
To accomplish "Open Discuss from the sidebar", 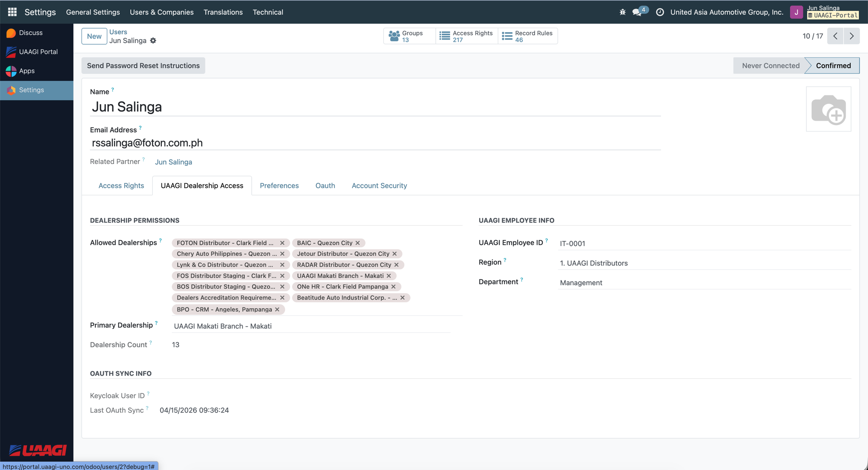I will 30,33.
